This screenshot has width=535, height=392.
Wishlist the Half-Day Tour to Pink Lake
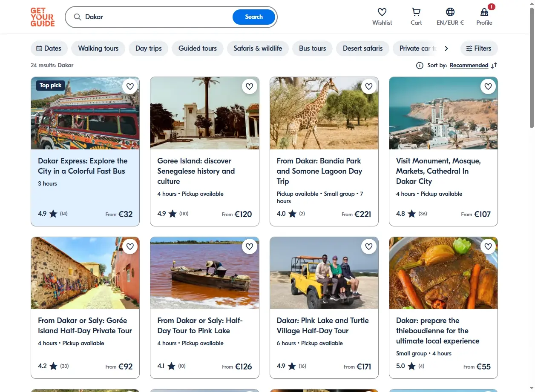(x=250, y=246)
